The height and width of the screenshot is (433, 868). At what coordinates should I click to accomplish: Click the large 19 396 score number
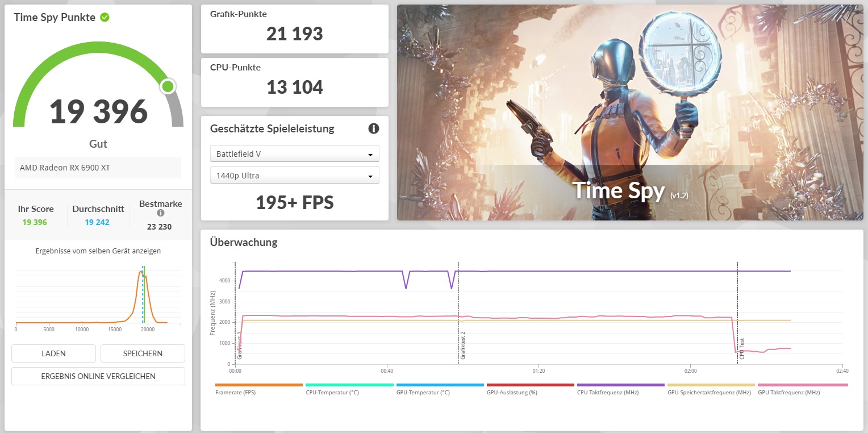click(98, 112)
